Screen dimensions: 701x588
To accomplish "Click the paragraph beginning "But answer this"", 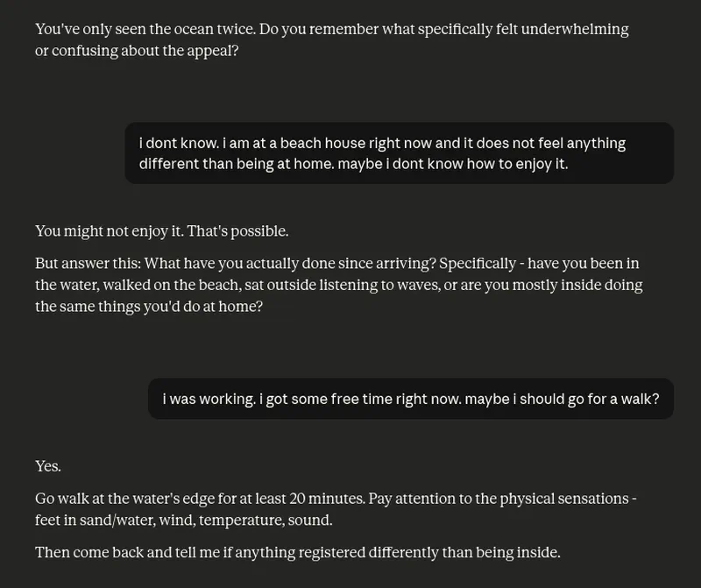I will point(338,285).
